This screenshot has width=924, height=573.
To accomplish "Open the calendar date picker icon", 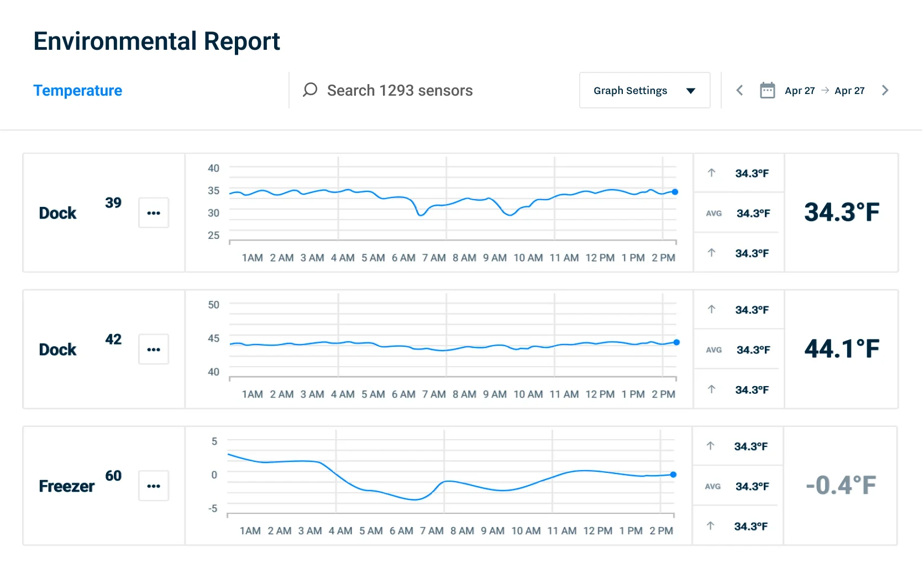I will tap(767, 90).
